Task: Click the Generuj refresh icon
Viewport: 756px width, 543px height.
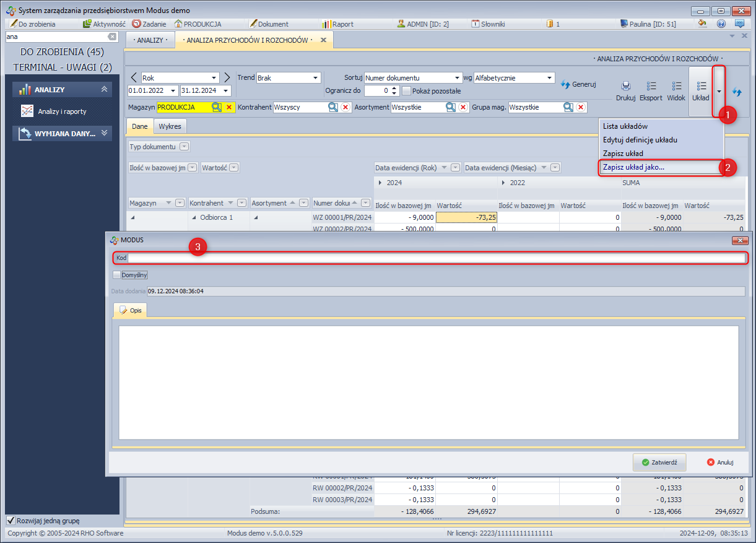Action: coord(565,84)
